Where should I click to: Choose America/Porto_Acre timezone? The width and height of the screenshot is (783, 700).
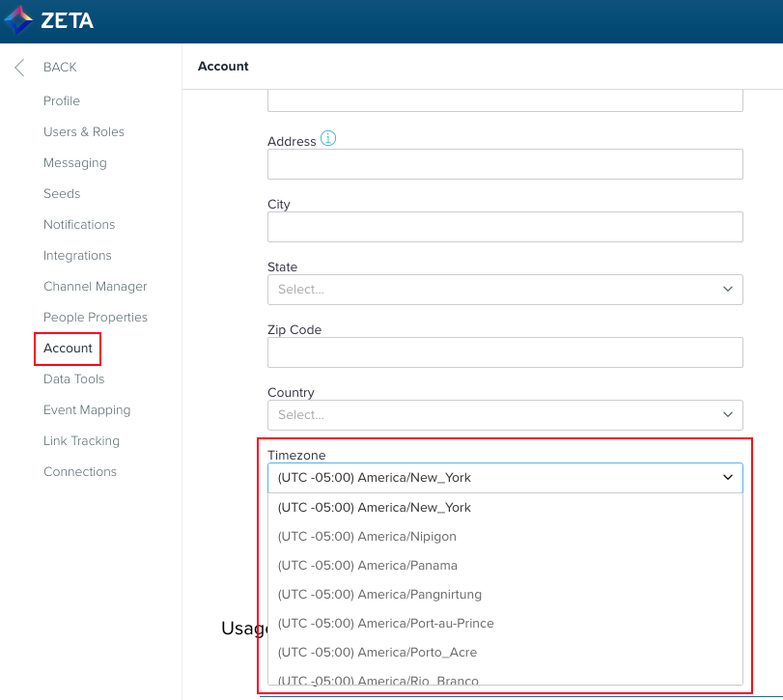click(x=377, y=652)
